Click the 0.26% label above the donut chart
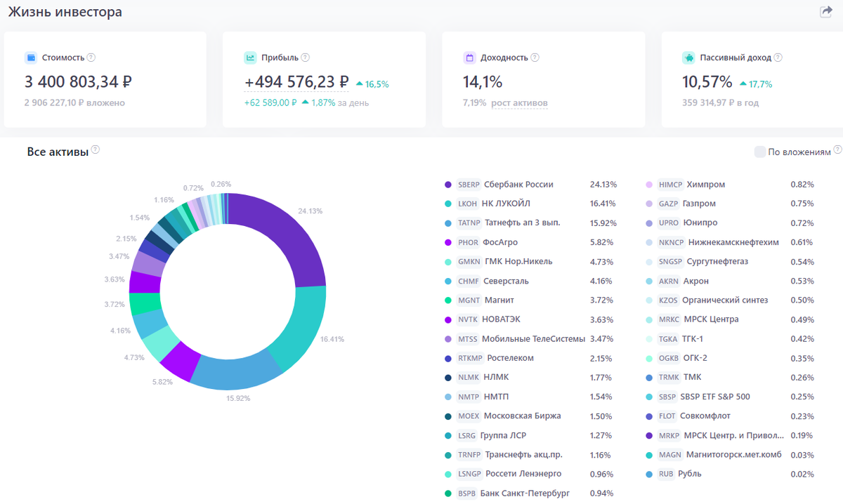The image size is (843, 504). (221, 185)
